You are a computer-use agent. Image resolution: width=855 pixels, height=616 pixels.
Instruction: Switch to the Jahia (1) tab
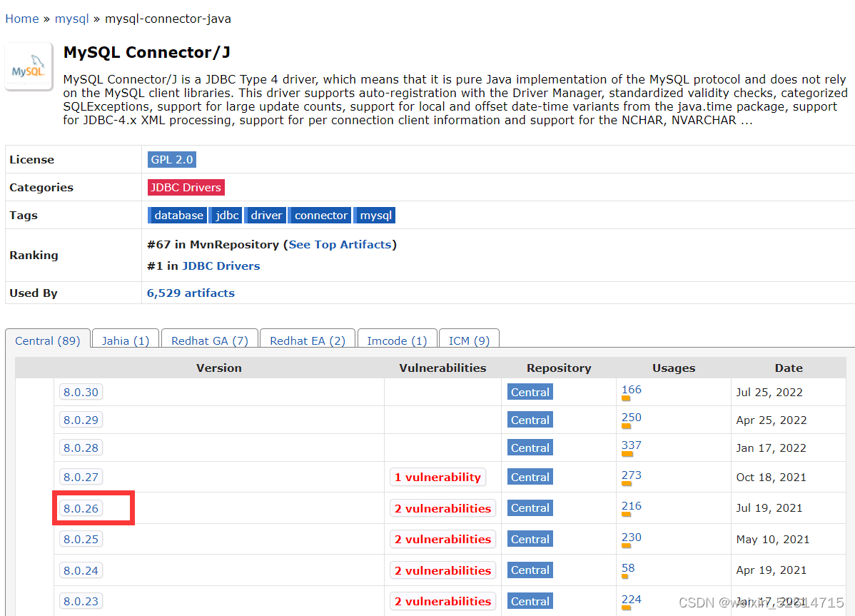[126, 340]
